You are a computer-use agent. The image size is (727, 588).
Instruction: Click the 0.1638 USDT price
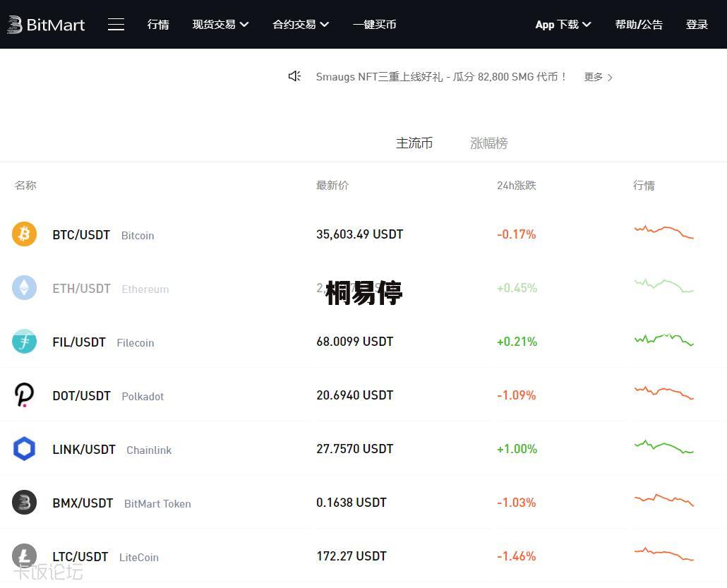[x=352, y=503]
